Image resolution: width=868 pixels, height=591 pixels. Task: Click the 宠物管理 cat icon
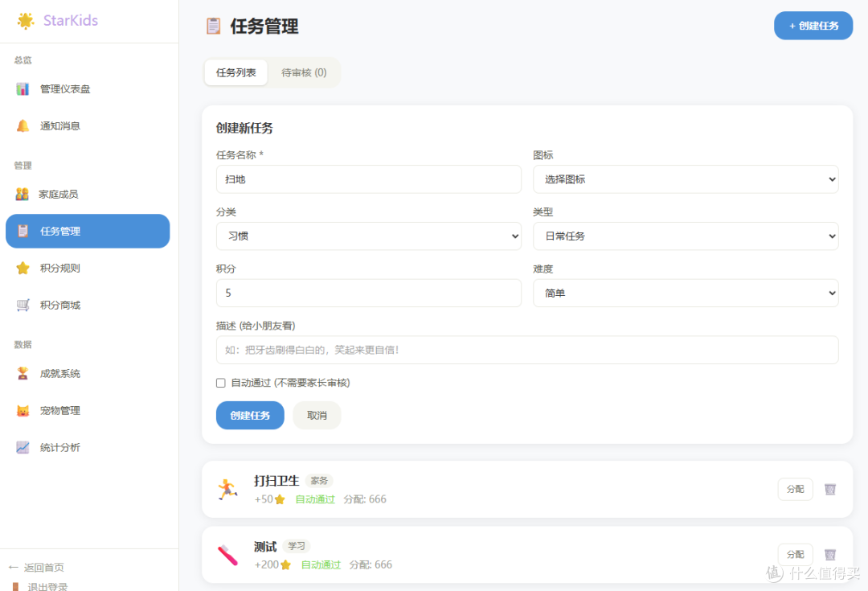(23, 410)
